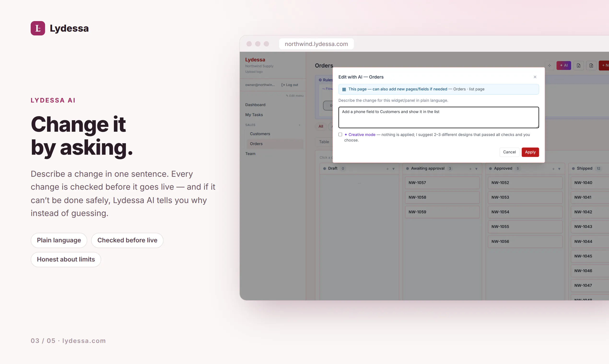The image size is (609, 364).
Task: Click the This page scope banner
Action: point(439,89)
